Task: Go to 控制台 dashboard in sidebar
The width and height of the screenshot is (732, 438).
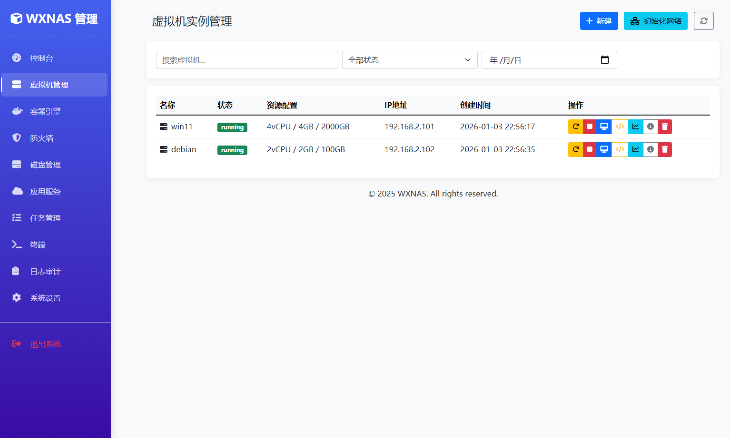Action: [x=54, y=58]
